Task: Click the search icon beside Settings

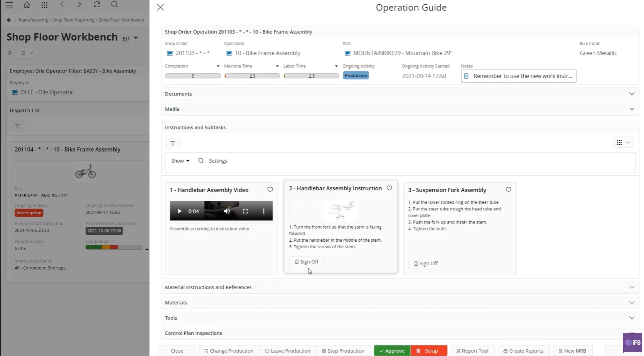Action: point(201,161)
